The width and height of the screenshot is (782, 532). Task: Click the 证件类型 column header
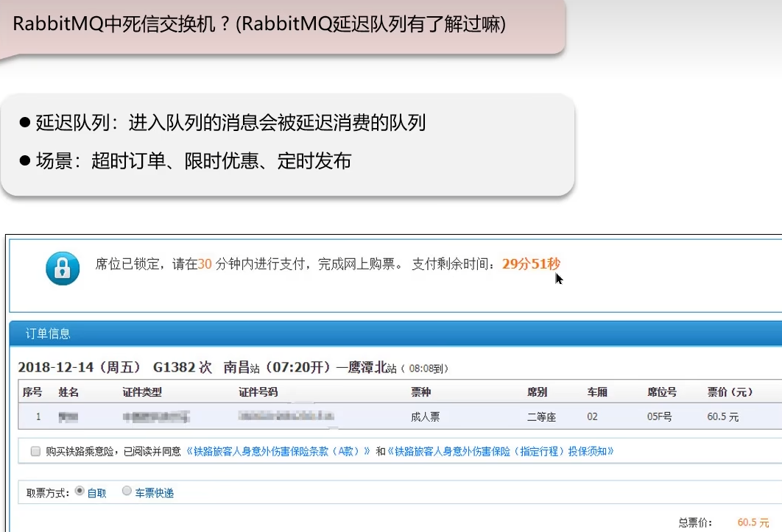pos(142,392)
